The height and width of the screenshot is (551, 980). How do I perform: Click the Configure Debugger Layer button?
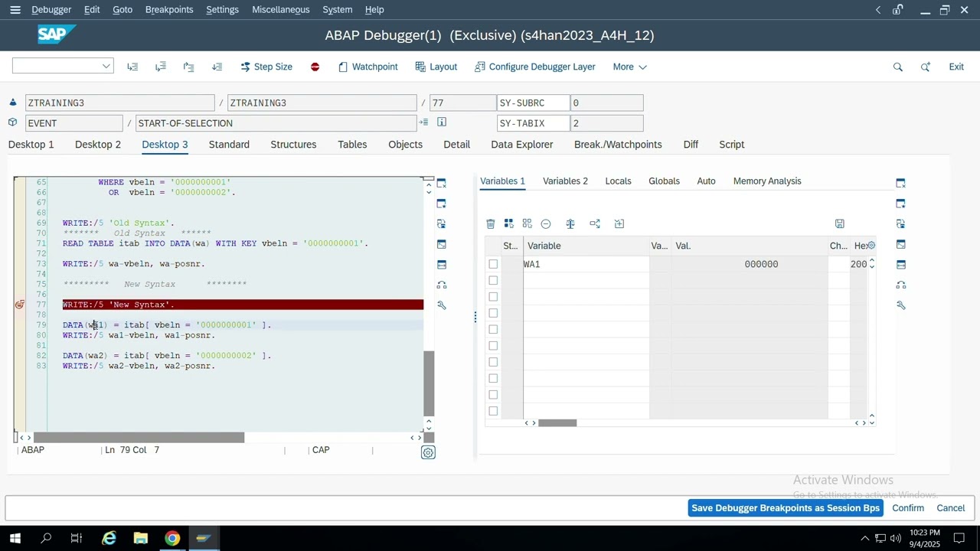[535, 67]
